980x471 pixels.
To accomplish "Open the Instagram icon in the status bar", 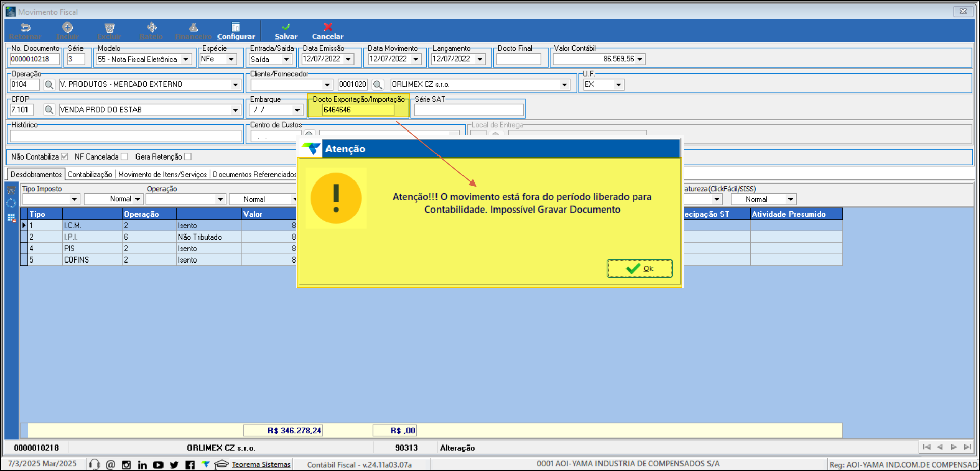I will (126, 464).
